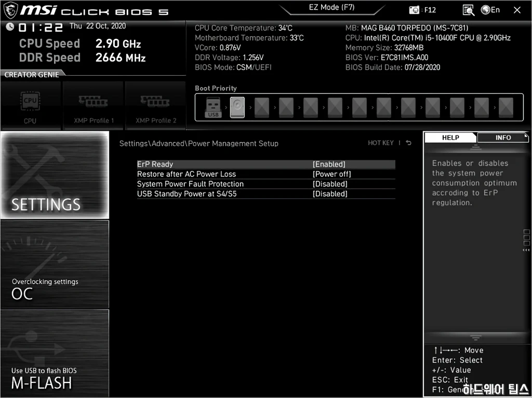532x398 pixels.
Task: Switch to the INFO tab
Action: click(503, 138)
